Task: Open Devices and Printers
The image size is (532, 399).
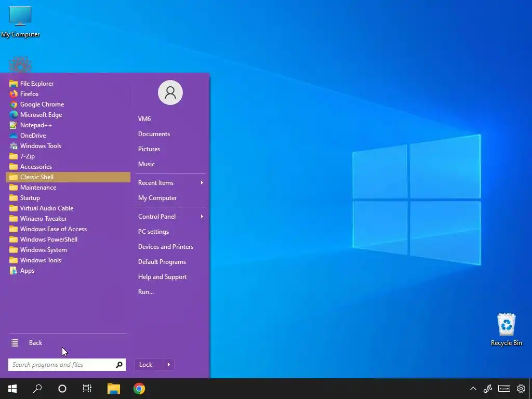Action: pyautogui.click(x=170, y=247)
